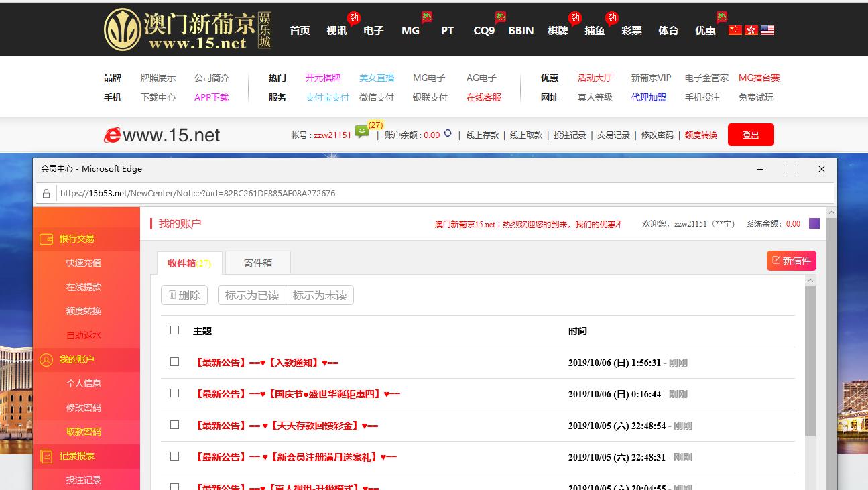Open 在线提款 in sidebar
This screenshot has height=490, width=868.
(x=84, y=287)
